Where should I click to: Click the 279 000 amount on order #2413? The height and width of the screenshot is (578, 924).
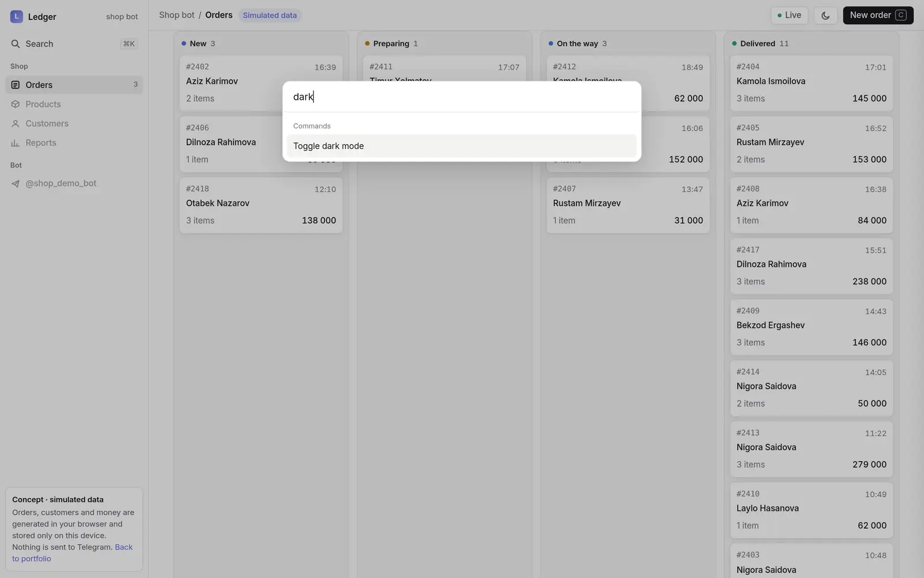tap(869, 465)
